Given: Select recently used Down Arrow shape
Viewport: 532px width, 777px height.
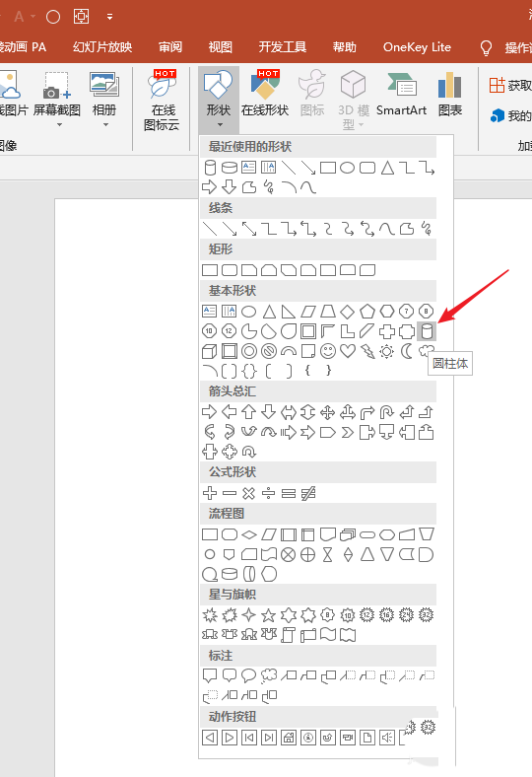Looking at the screenshot, I should 230,186.
